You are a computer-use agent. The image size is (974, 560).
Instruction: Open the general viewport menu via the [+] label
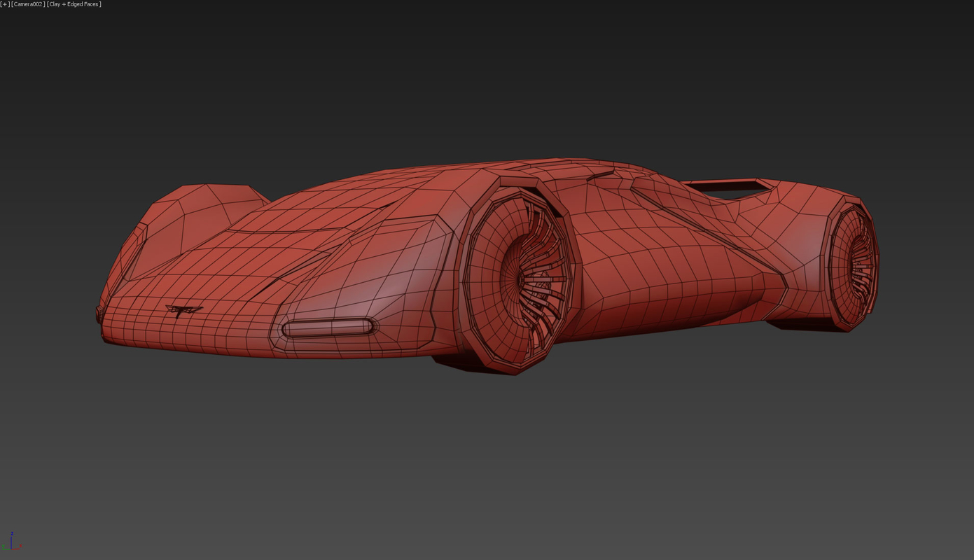pos(6,3)
